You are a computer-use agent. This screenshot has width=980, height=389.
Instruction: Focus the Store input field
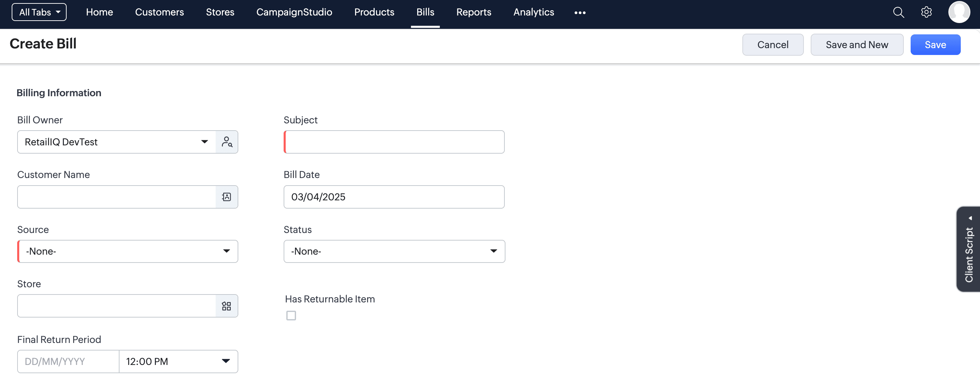[116, 306]
